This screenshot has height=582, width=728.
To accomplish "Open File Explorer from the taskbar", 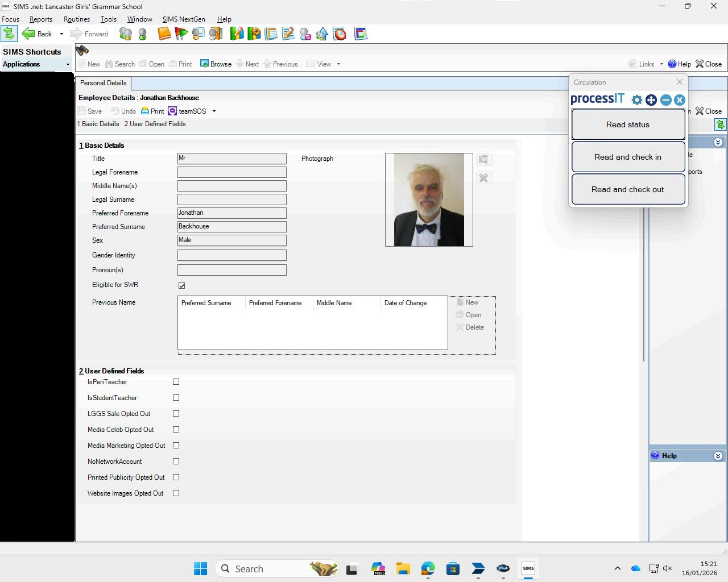I will click(403, 568).
